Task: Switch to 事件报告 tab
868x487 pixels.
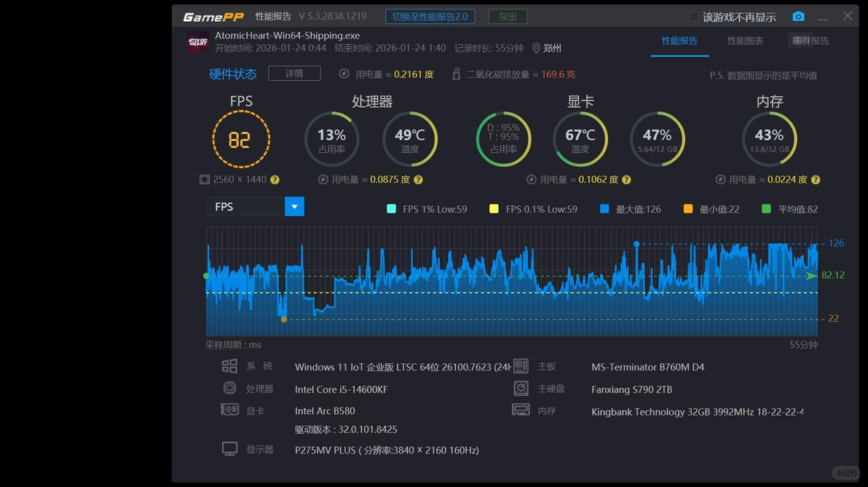Action: point(810,40)
